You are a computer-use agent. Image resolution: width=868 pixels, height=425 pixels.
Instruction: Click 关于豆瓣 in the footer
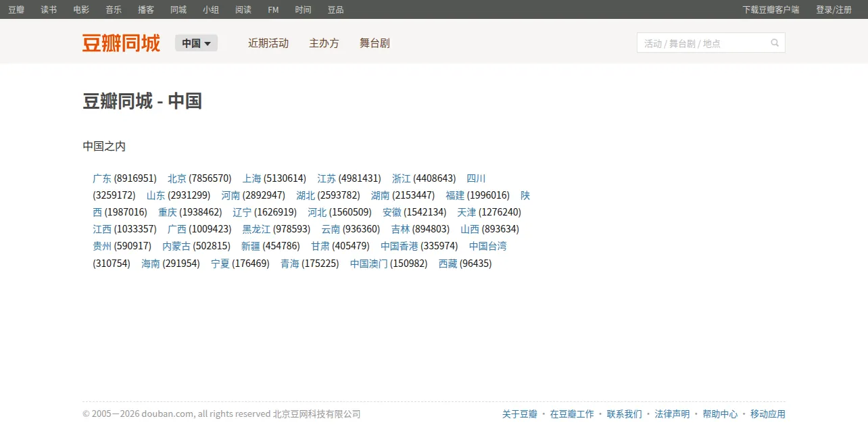[520, 414]
